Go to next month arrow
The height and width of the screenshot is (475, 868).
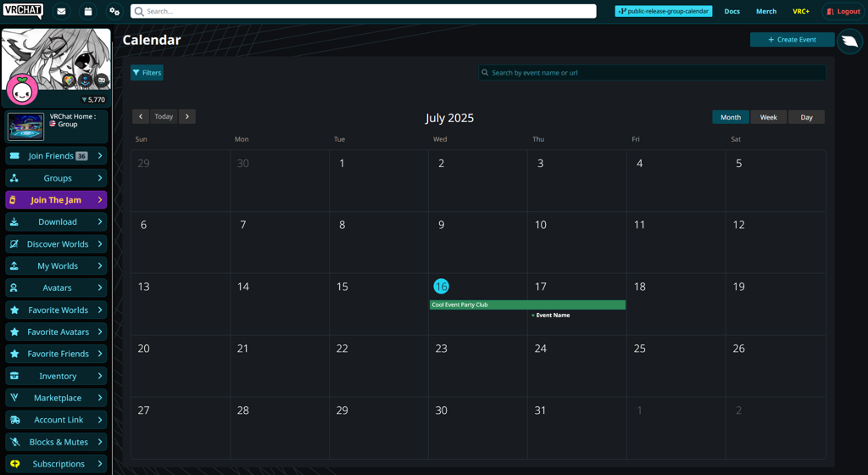pyautogui.click(x=187, y=116)
